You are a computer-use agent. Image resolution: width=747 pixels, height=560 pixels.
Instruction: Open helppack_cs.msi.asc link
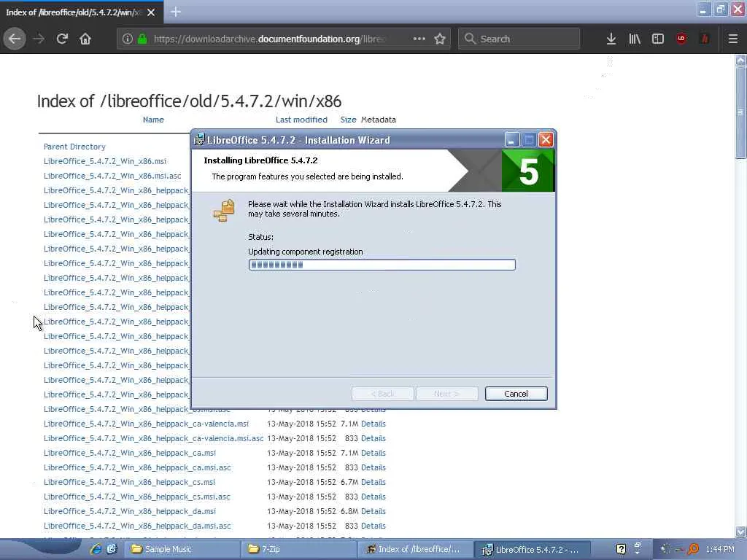tap(136, 497)
